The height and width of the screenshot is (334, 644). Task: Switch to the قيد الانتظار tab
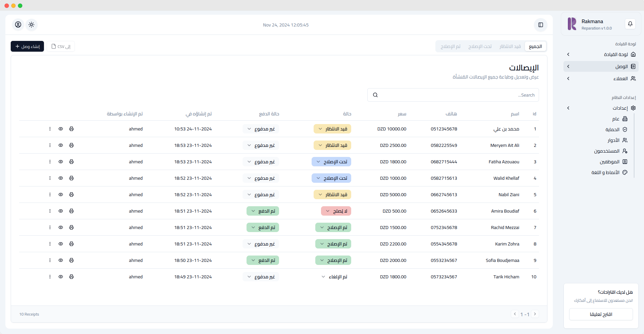510,46
